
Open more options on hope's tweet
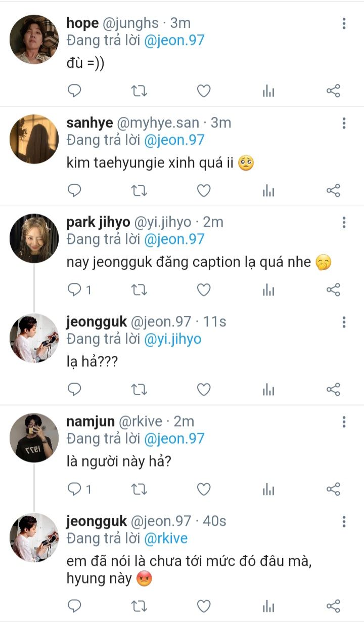pyautogui.click(x=344, y=24)
